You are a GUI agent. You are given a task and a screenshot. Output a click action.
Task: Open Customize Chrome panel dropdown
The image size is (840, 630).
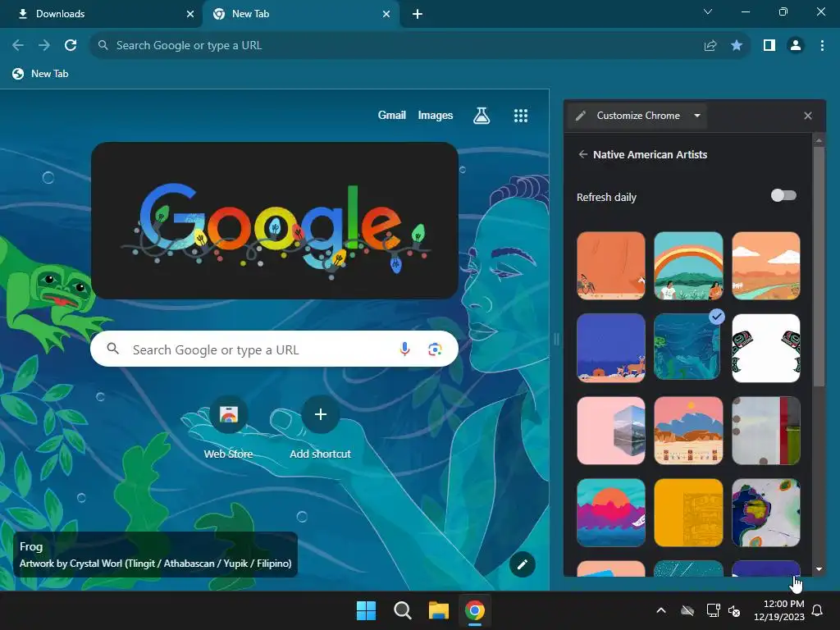[697, 116]
